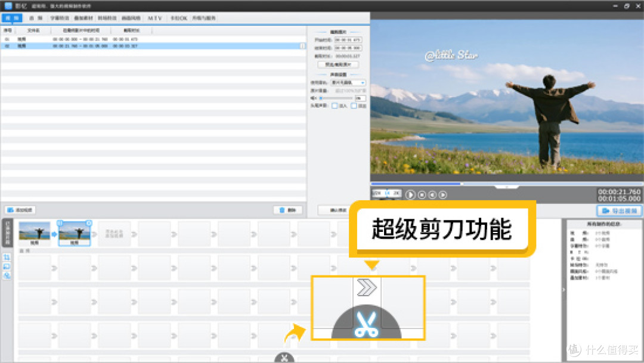Screen dimensions: 644x363
Task: Click the preview progress bar
Action: 507,184
